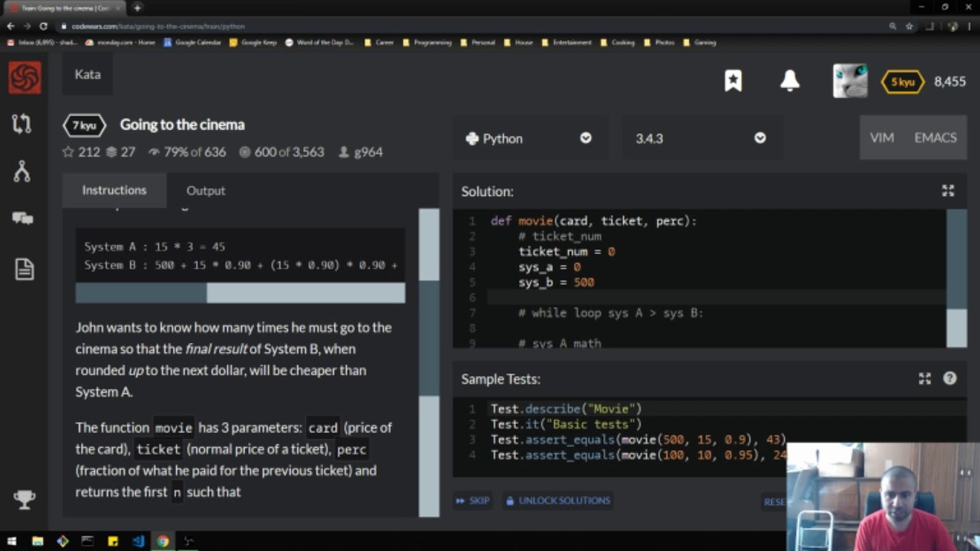Open the 3.4.3 version dropdown
Viewport: 980px width, 551px height.
700,139
